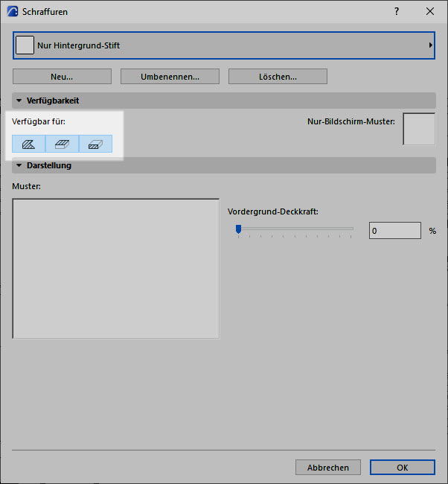Image resolution: width=448 pixels, height=484 pixels.
Task: Toggle cut fill availability icon
Action: coord(95,144)
